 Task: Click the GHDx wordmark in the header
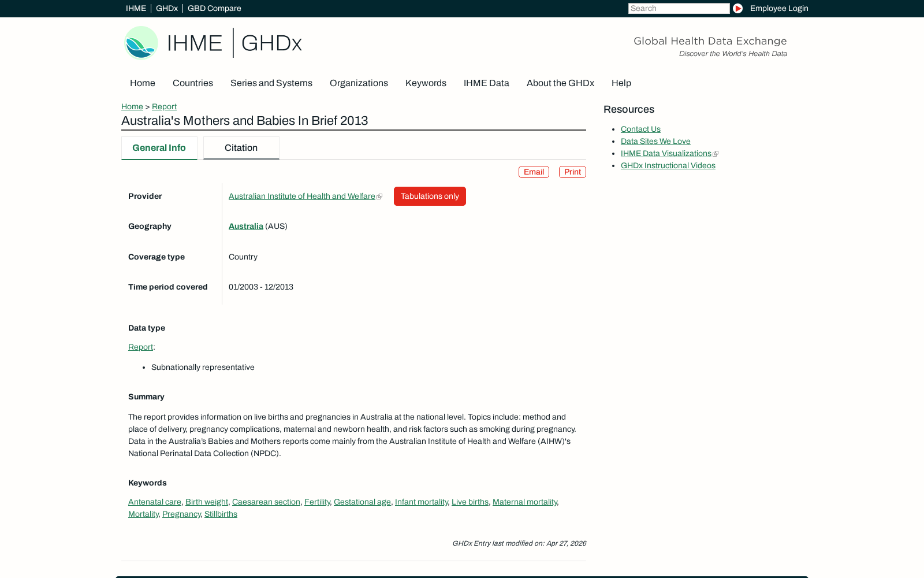coord(271,43)
